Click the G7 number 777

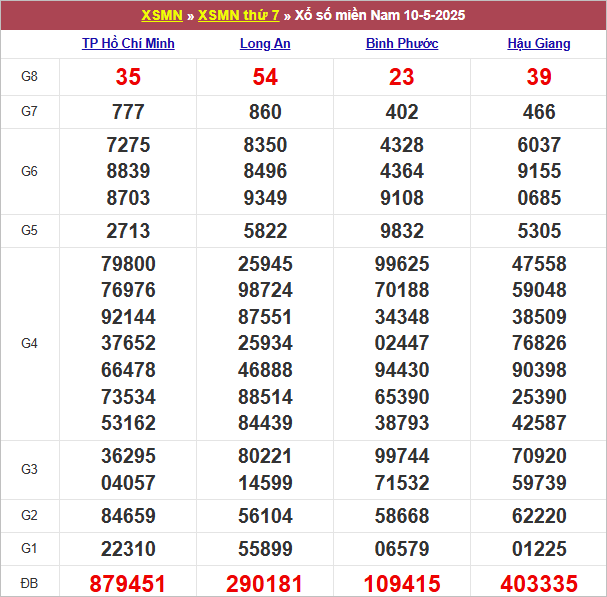pos(128,112)
